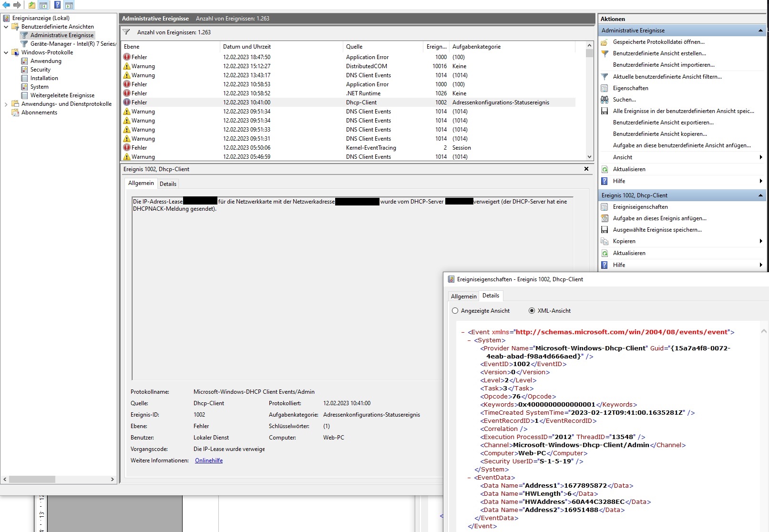Collapse the System XML node
Image resolution: width=769 pixels, height=532 pixels.
click(470, 340)
